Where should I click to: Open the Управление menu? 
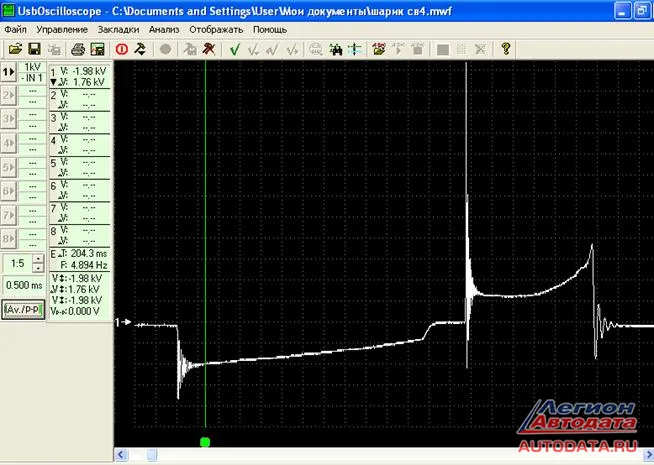coord(62,30)
